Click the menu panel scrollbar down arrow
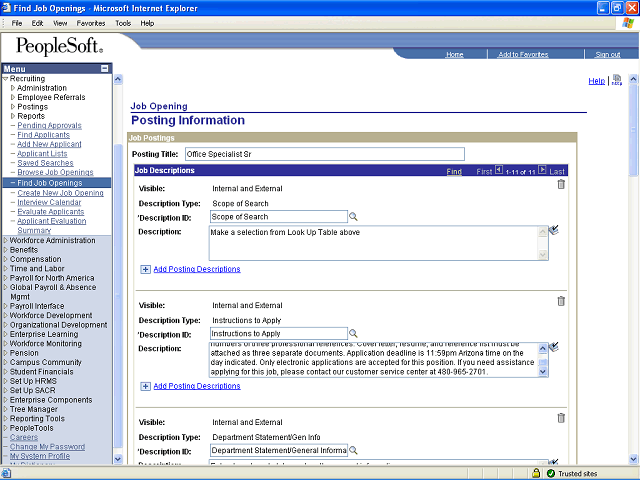The width and height of the screenshot is (640, 480). tap(118, 459)
